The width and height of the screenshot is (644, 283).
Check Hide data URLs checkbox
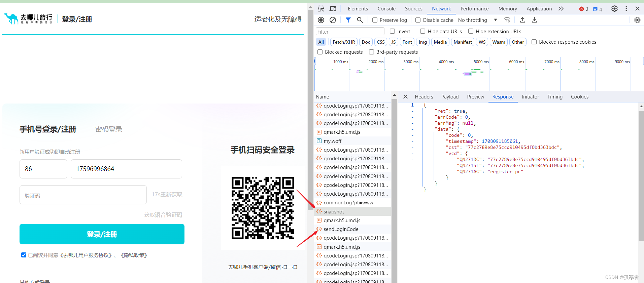(x=422, y=31)
